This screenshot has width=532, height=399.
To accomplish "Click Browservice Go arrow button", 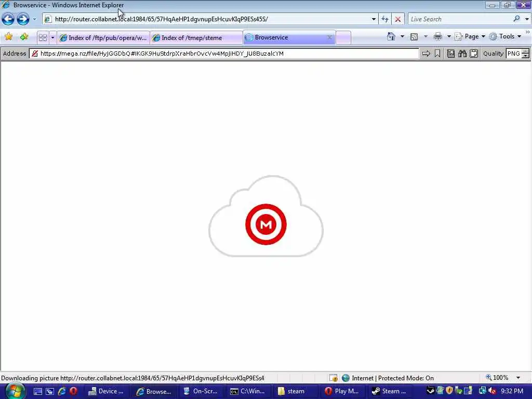I will point(426,54).
